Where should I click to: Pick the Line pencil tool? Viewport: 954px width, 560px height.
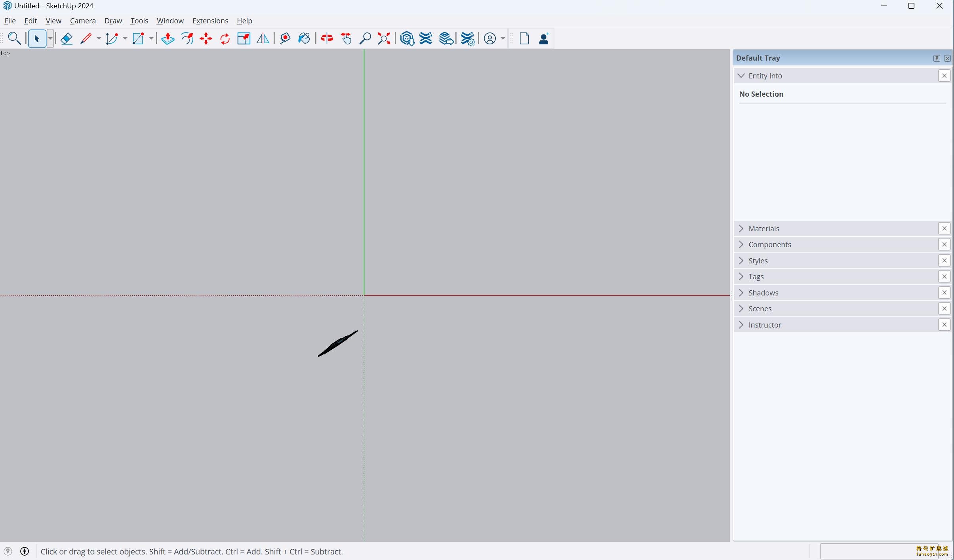pos(86,38)
